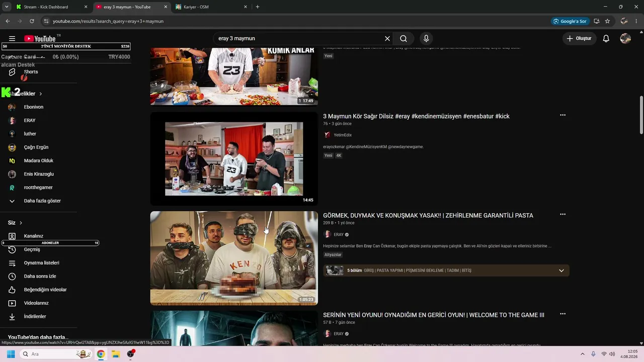Open the YetimEdix channel avatar
The height and width of the screenshot is (362, 644).
point(328,135)
